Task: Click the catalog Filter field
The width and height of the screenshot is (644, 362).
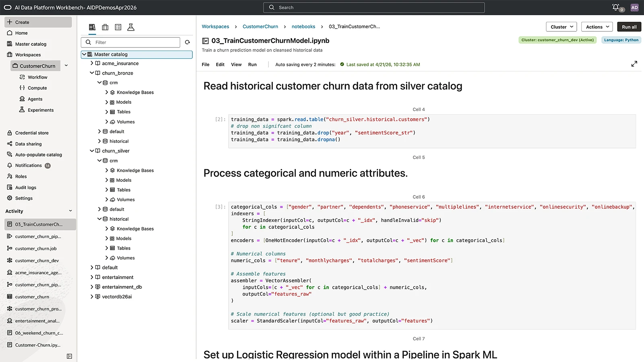Action: tap(130, 42)
